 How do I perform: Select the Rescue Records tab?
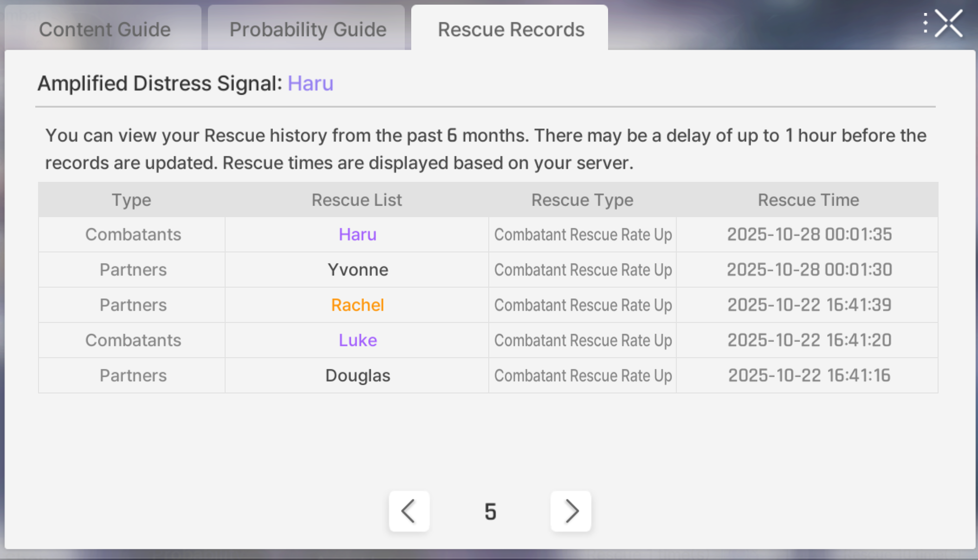point(510,29)
